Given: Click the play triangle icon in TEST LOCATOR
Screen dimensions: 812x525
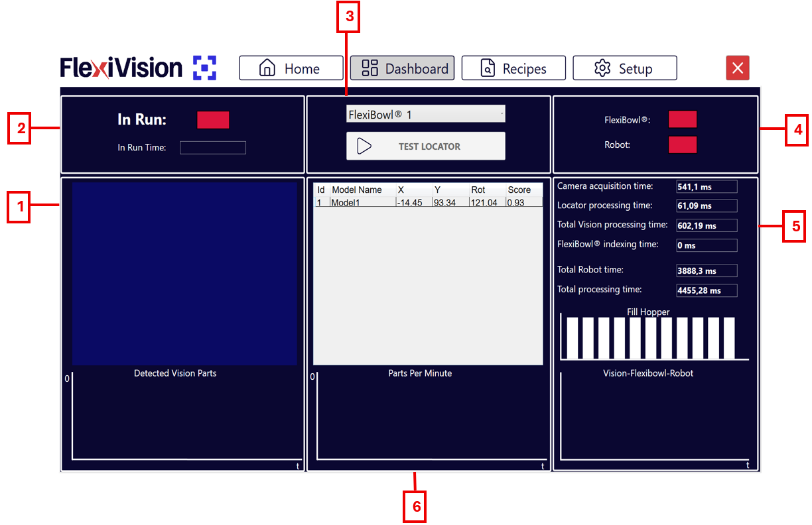Looking at the screenshot, I should [x=364, y=146].
